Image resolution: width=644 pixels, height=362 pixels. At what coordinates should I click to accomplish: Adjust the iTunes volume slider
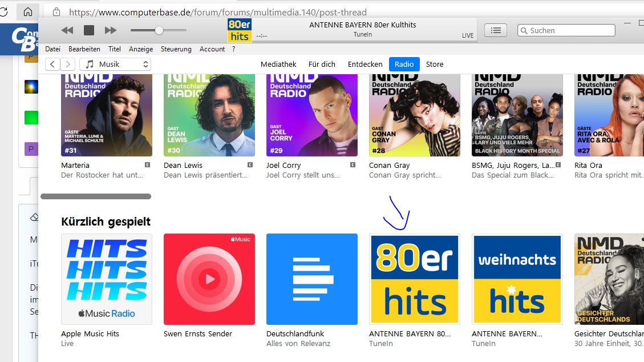(158, 30)
